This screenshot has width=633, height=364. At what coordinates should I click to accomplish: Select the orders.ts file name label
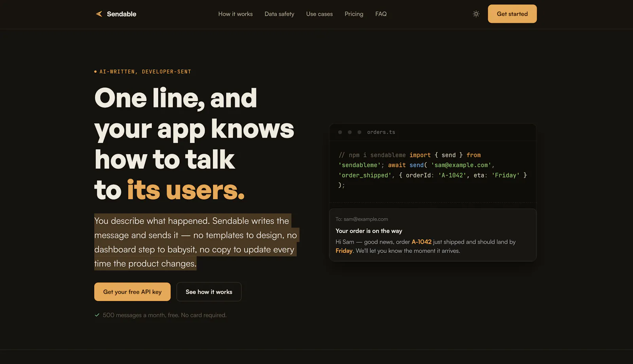tap(381, 132)
